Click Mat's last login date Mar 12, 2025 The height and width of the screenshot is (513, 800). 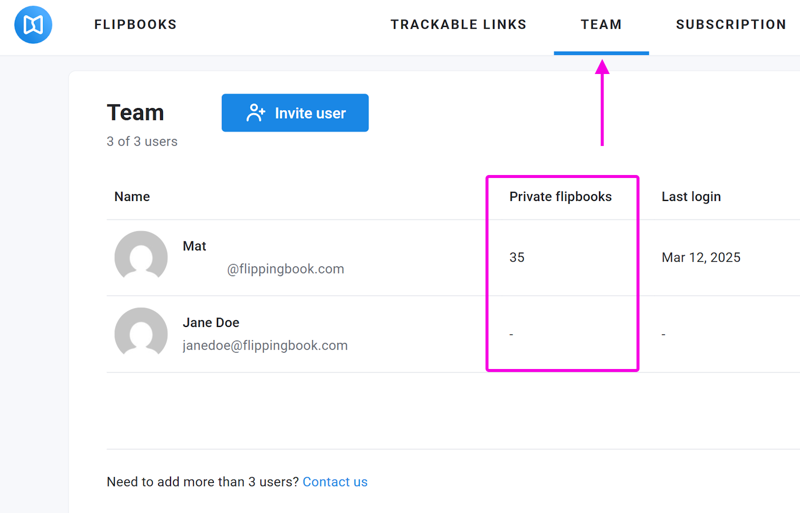pyautogui.click(x=701, y=257)
